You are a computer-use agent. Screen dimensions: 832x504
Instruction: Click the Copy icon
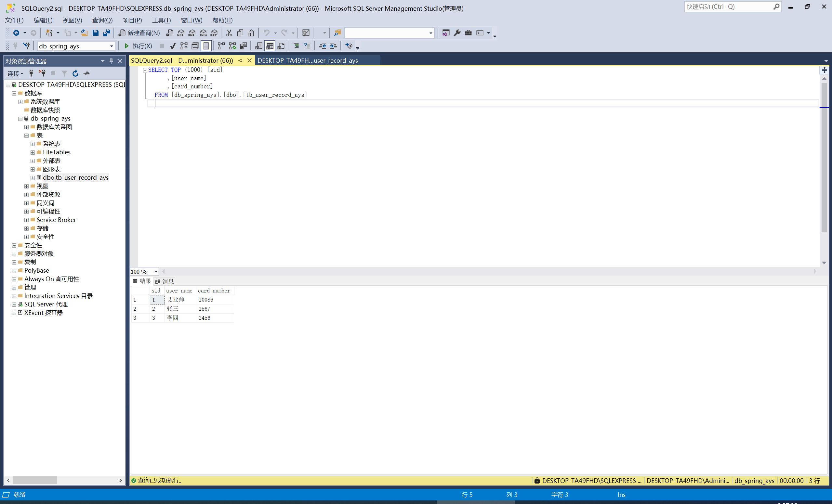(x=240, y=33)
